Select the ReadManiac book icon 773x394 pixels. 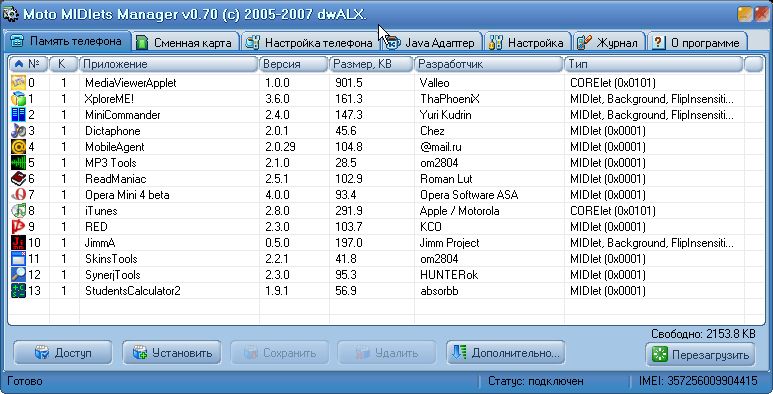(18, 179)
